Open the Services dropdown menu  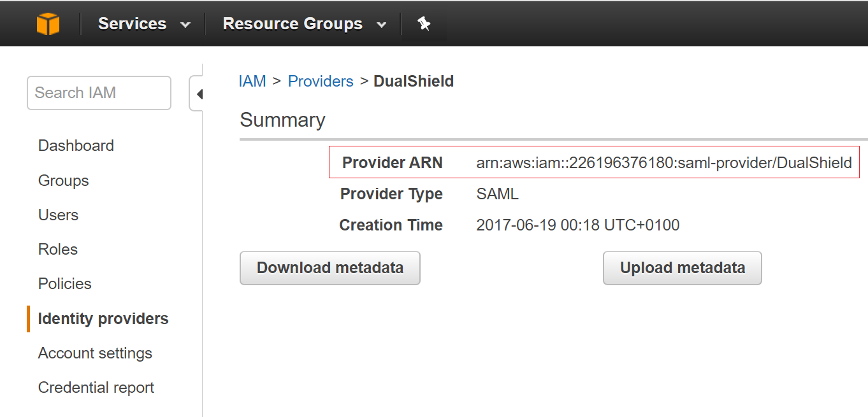(x=144, y=24)
